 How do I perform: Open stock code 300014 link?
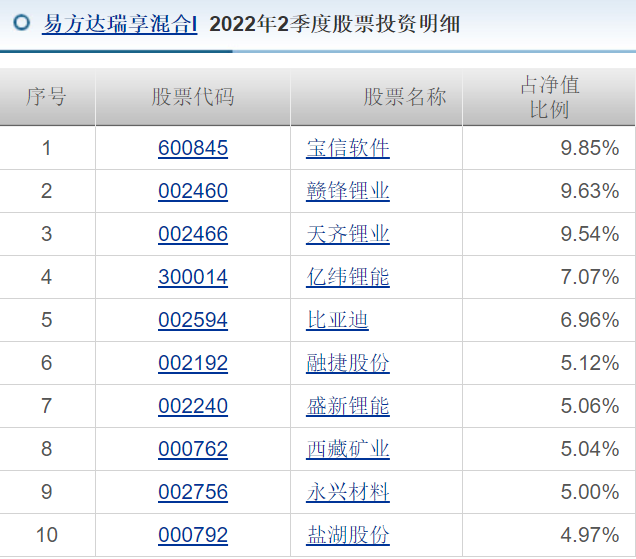[x=193, y=277]
